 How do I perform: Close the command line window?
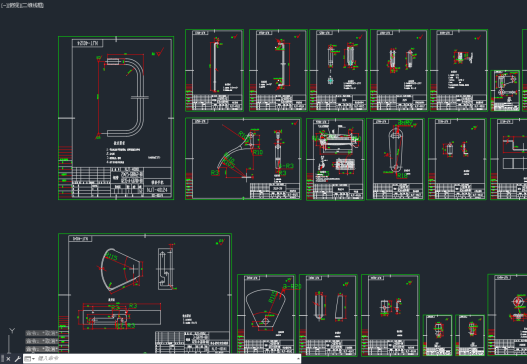pos(8,359)
